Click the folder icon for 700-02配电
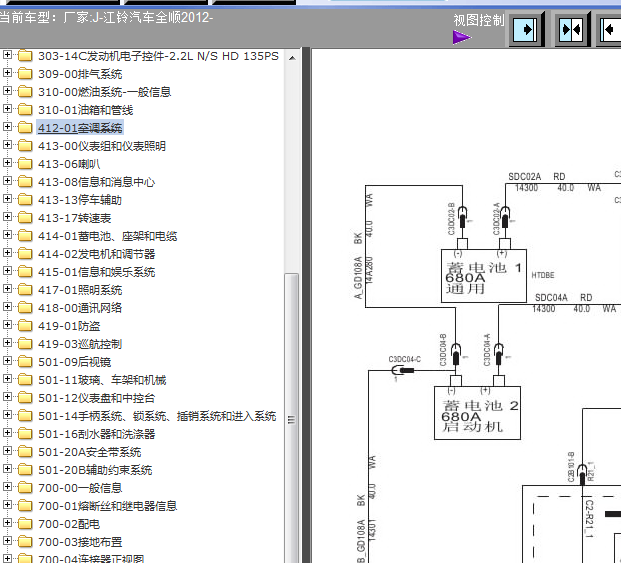The image size is (621, 563). [25, 524]
